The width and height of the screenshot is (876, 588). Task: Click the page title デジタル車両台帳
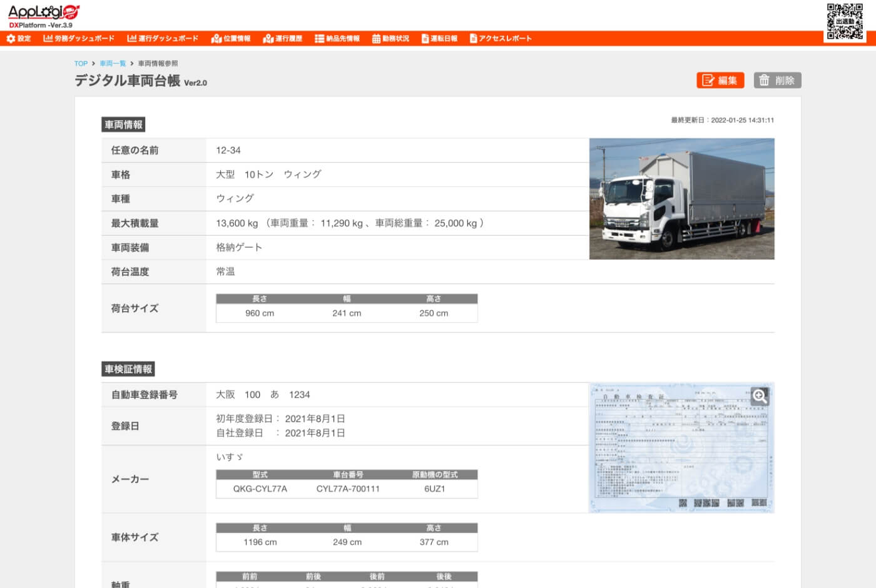point(128,81)
